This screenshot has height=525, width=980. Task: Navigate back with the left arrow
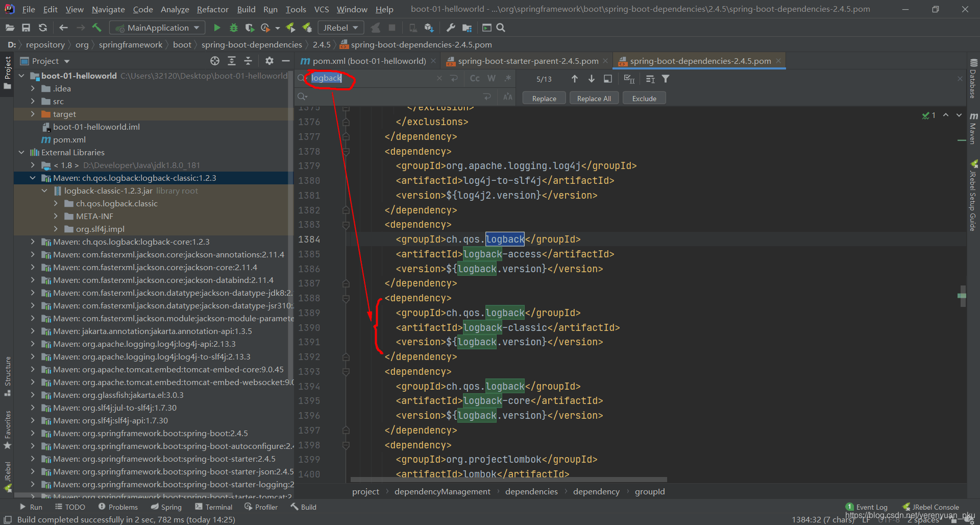point(63,28)
